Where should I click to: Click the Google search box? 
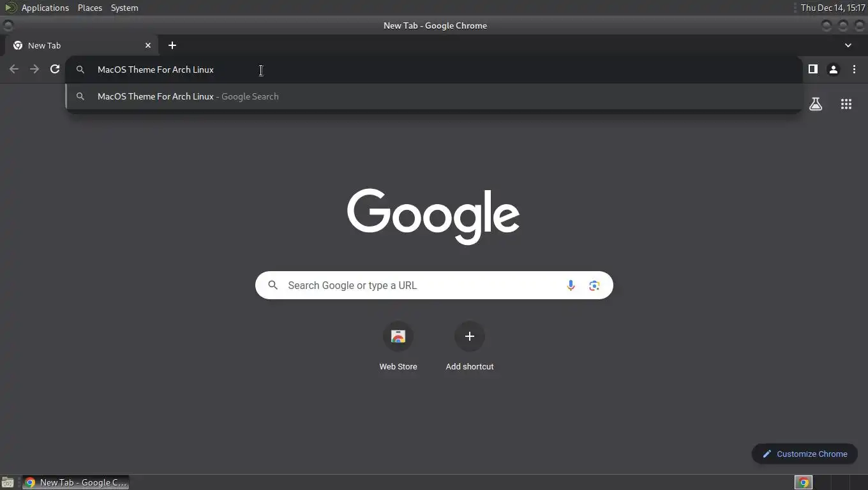(x=434, y=285)
